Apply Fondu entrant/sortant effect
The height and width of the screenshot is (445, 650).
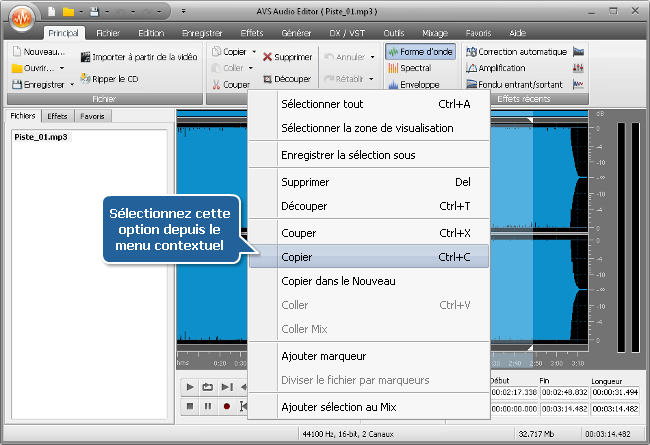514,85
